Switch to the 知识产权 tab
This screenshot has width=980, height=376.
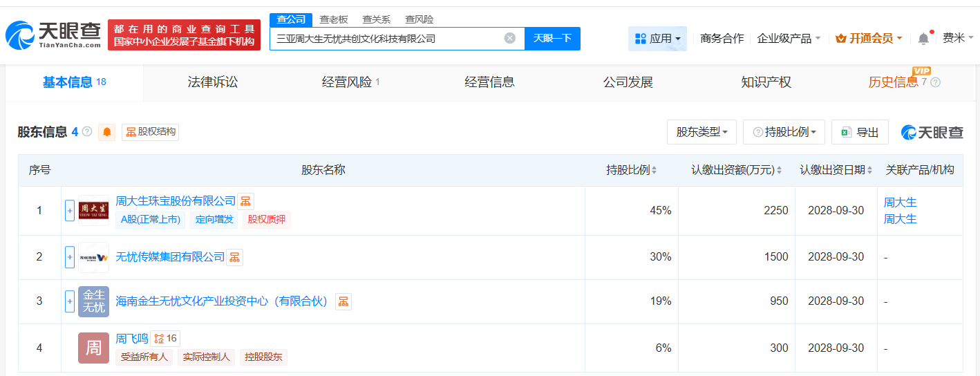click(766, 82)
